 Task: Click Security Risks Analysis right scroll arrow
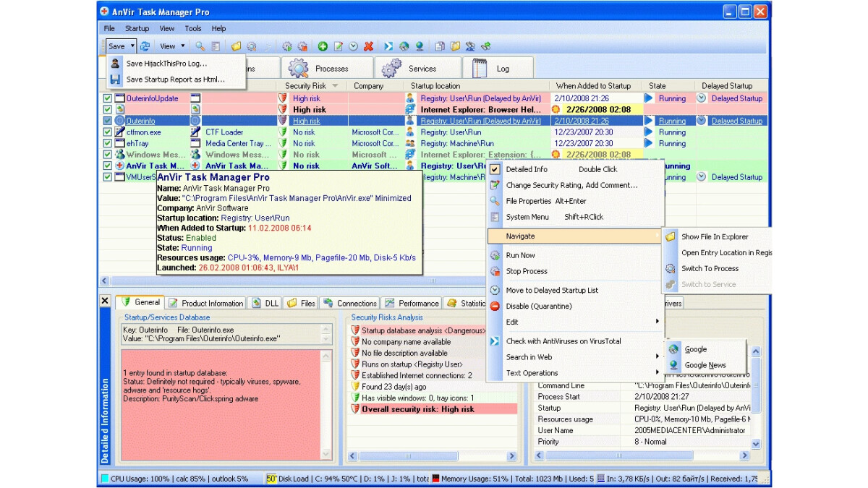pos(512,456)
